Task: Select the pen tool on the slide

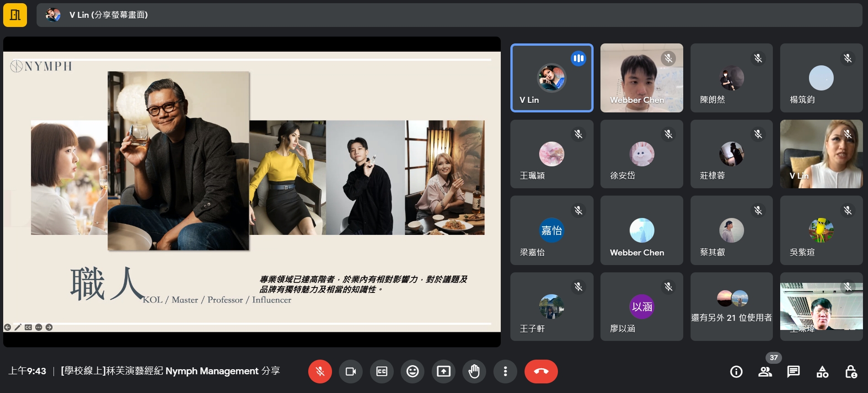Action: (x=18, y=327)
